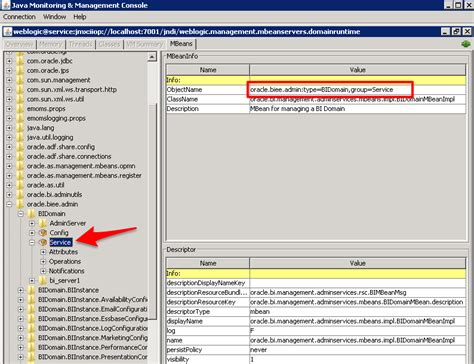Screen dimensions: 474x364
Task: Click the Service MBean bean icon
Action: click(43, 242)
